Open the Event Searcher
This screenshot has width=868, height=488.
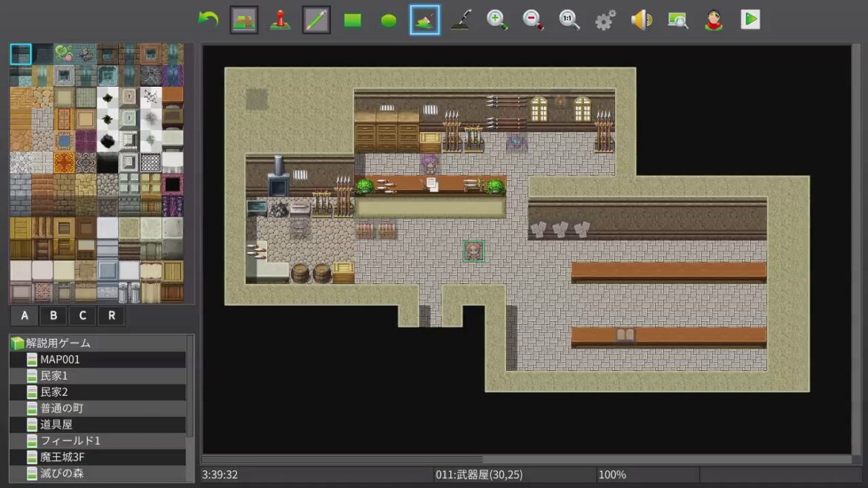coord(677,20)
